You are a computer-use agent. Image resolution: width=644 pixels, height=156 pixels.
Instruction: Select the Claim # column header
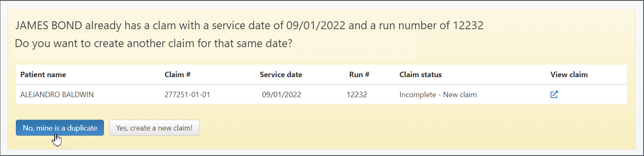pos(178,75)
